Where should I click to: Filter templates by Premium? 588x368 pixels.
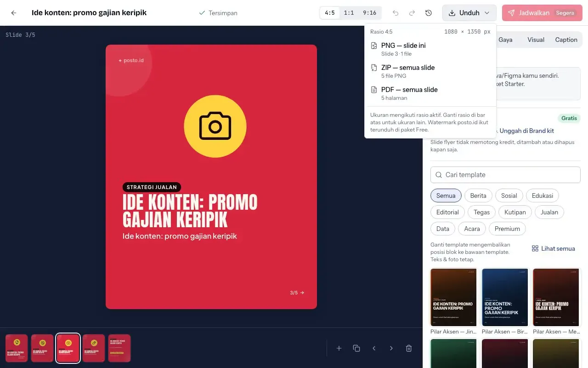[x=508, y=229]
